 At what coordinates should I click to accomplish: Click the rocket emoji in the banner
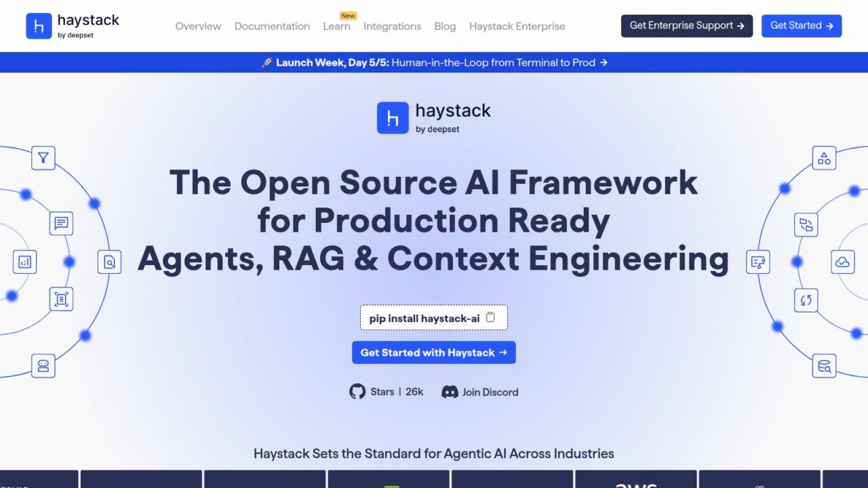coord(267,62)
